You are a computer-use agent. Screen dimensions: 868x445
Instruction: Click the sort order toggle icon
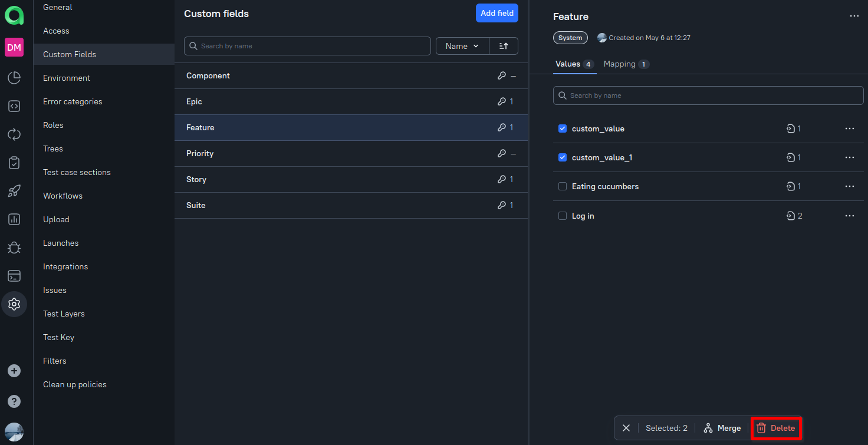pyautogui.click(x=504, y=46)
